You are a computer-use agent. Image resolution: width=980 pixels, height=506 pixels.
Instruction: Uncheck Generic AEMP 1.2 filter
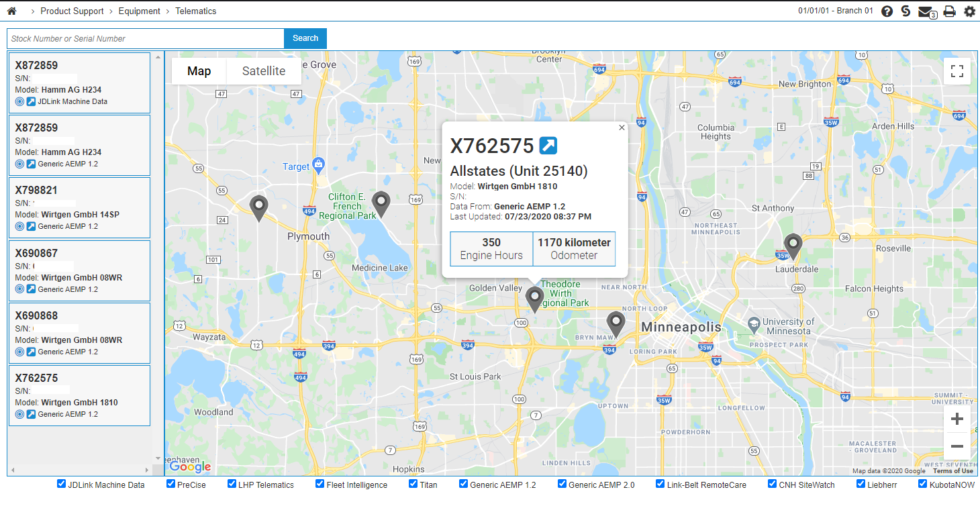click(463, 484)
